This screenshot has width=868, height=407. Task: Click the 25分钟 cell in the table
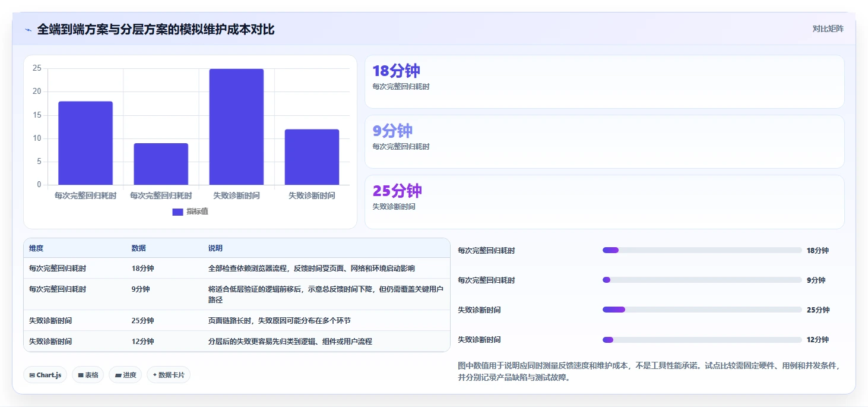click(x=142, y=321)
